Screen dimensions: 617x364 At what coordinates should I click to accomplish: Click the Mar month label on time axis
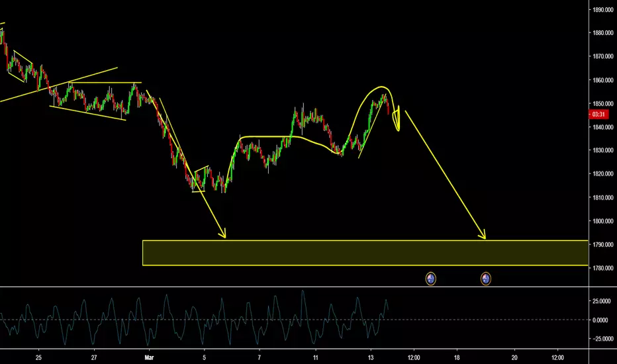click(x=149, y=357)
